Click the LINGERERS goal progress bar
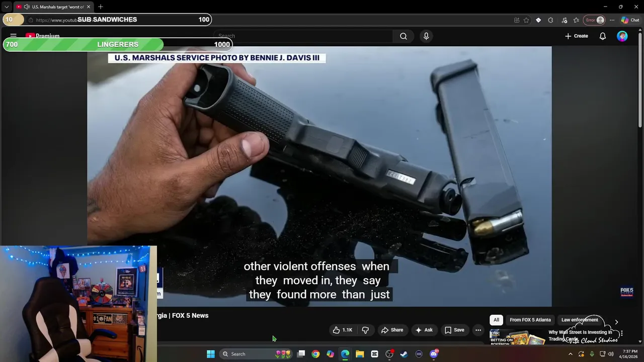Screen dimensions: 644x362 click(118, 44)
